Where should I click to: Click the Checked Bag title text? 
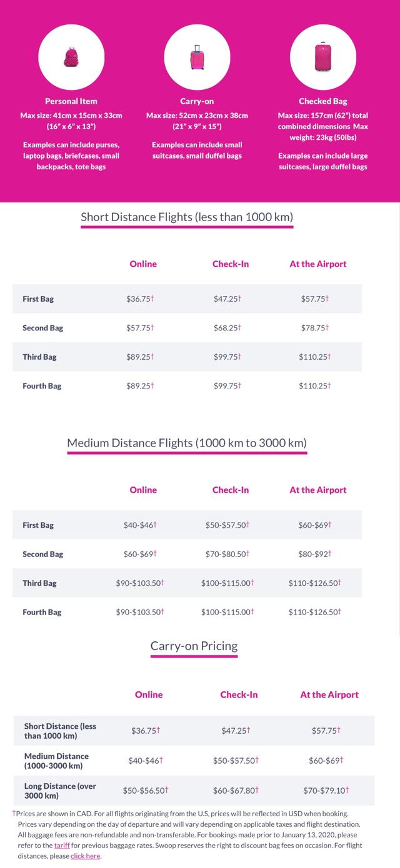[323, 101]
